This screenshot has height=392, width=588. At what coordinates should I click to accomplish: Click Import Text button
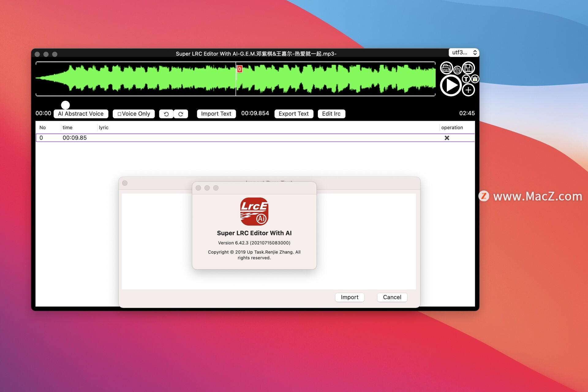click(x=215, y=113)
